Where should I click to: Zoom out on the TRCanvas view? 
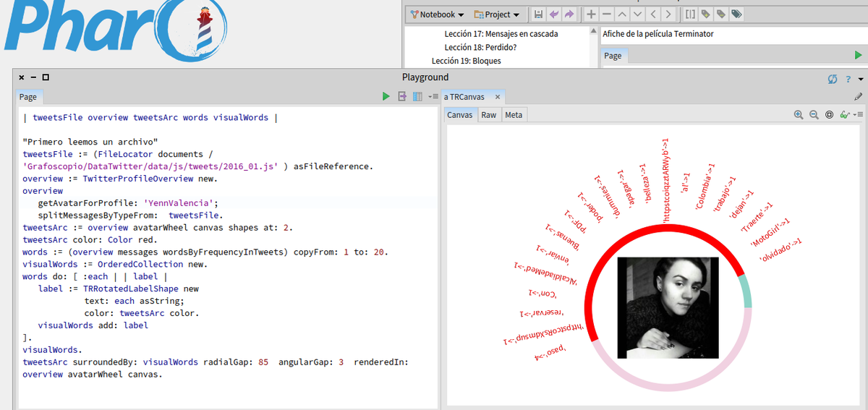click(x=814, y=114)
